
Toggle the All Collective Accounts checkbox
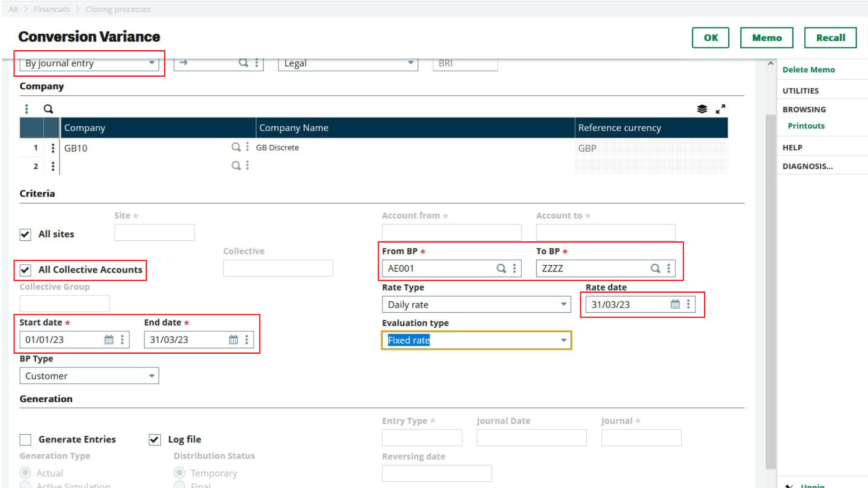25,270
